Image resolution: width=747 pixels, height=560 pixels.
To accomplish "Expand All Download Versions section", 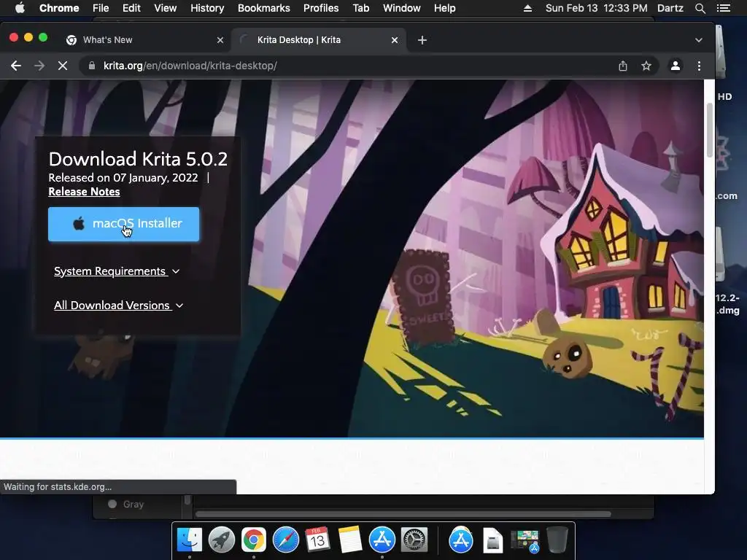I will [x=119, y=306].
